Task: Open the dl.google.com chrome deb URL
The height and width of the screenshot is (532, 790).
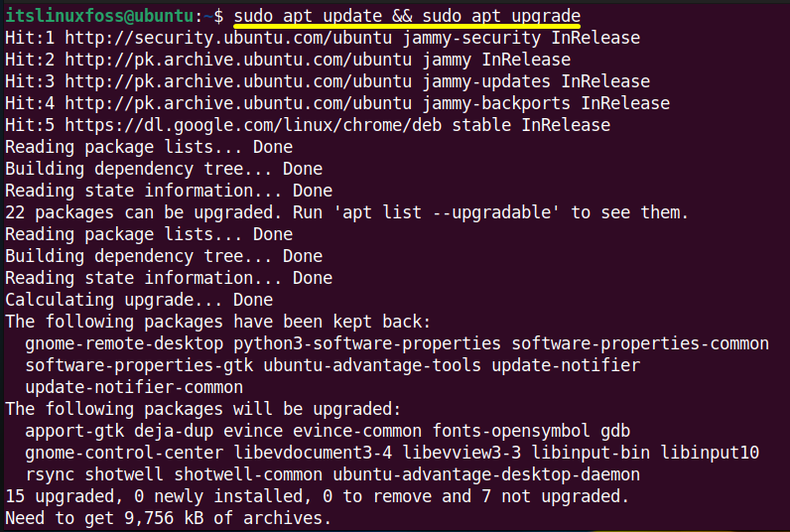Action: tap(253, 125)
